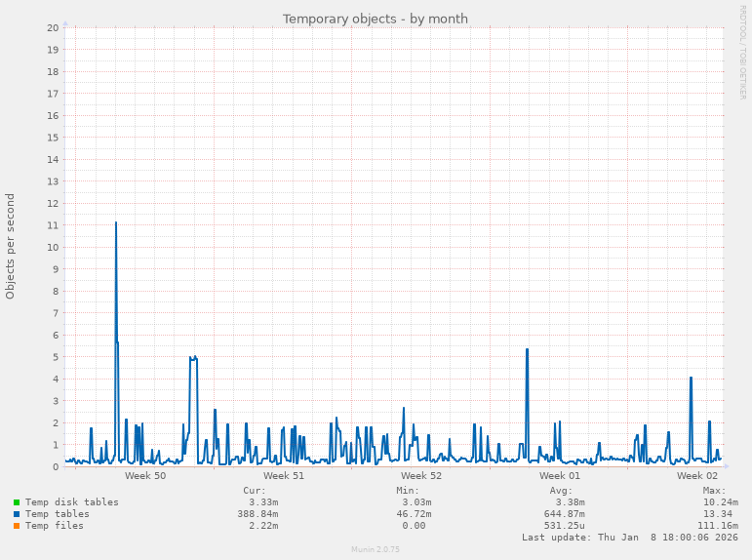This screenshot has height=560, width=752.
Task: Click the RRDTOOL / TOBI OETIKER watermark
Action: (x=742, y=52)
